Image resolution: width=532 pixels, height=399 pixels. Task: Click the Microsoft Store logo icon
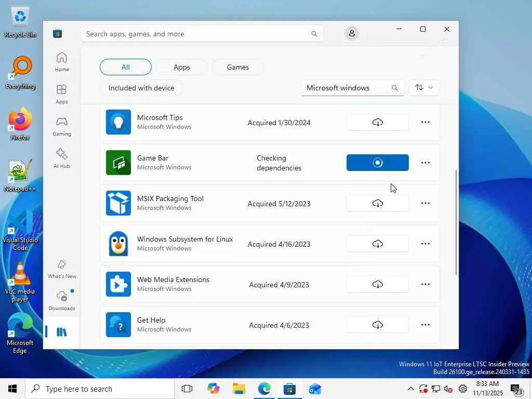[57, 34]
